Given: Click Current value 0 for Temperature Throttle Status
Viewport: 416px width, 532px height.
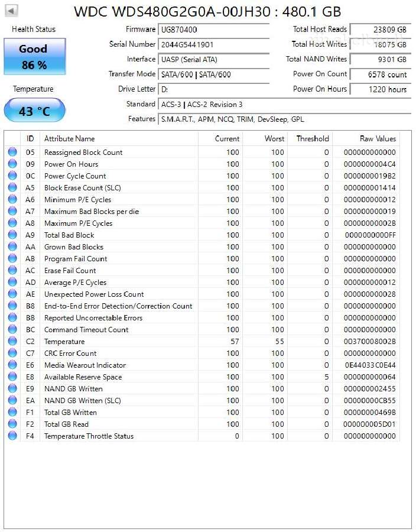Looking at the screenshot, I should [236, 436].
